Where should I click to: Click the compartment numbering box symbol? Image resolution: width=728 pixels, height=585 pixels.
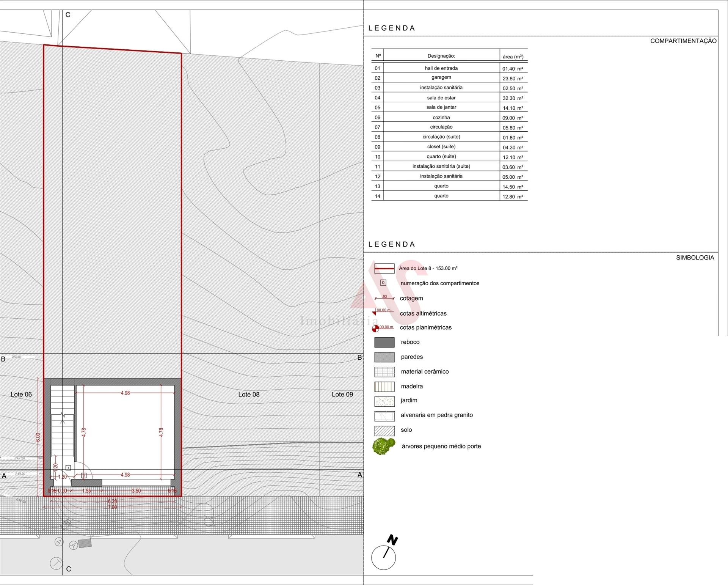[383, 283]
